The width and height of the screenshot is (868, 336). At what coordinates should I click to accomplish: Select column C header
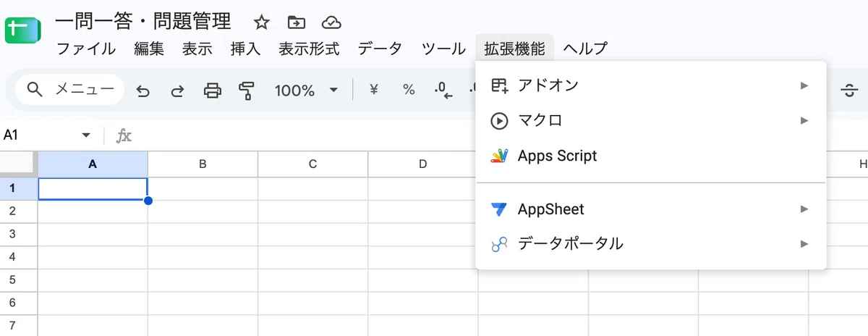click(312, 164)
